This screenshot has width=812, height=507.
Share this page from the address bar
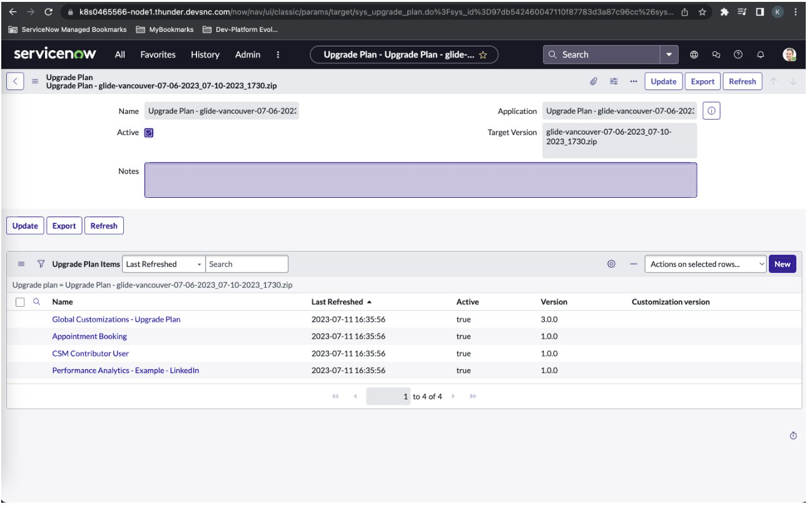(x=685, y=12)
